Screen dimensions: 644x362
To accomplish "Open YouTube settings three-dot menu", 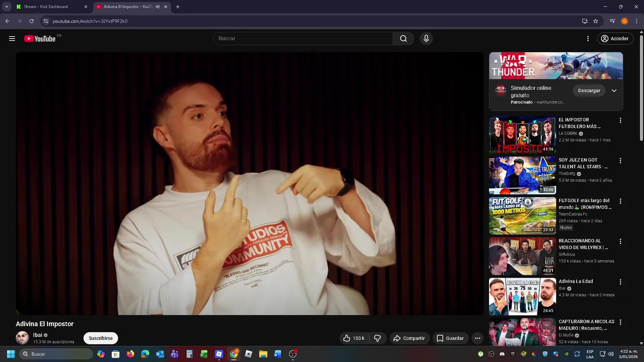I will 588,39.
